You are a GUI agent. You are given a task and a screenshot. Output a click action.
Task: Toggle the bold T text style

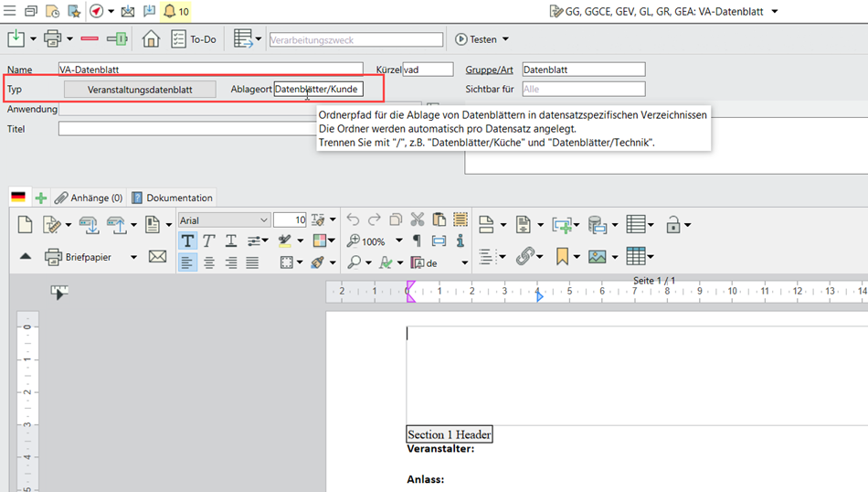point(187,241)
